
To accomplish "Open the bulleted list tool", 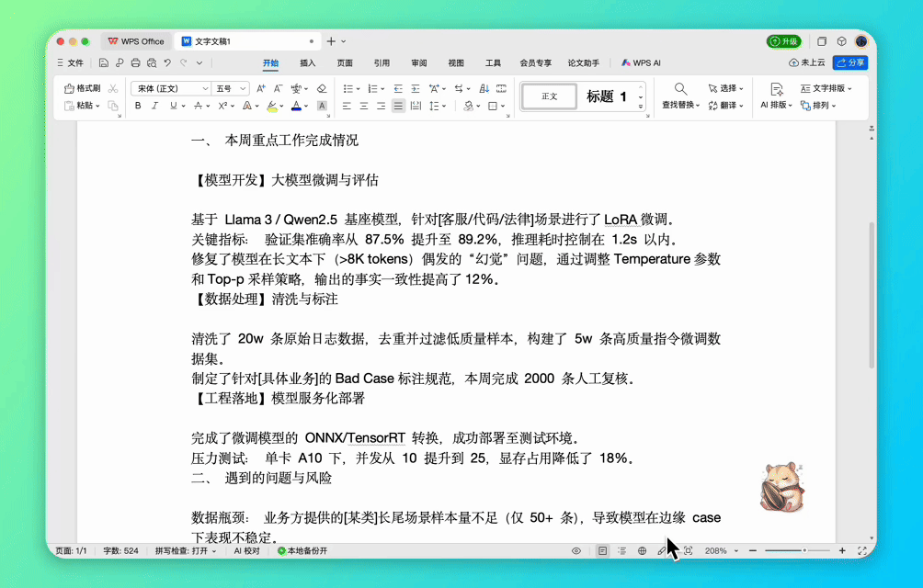I will [348, 90].
